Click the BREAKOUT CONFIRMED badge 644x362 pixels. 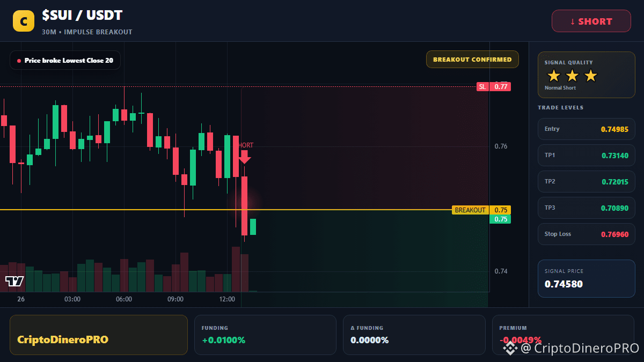pos(472,60)
